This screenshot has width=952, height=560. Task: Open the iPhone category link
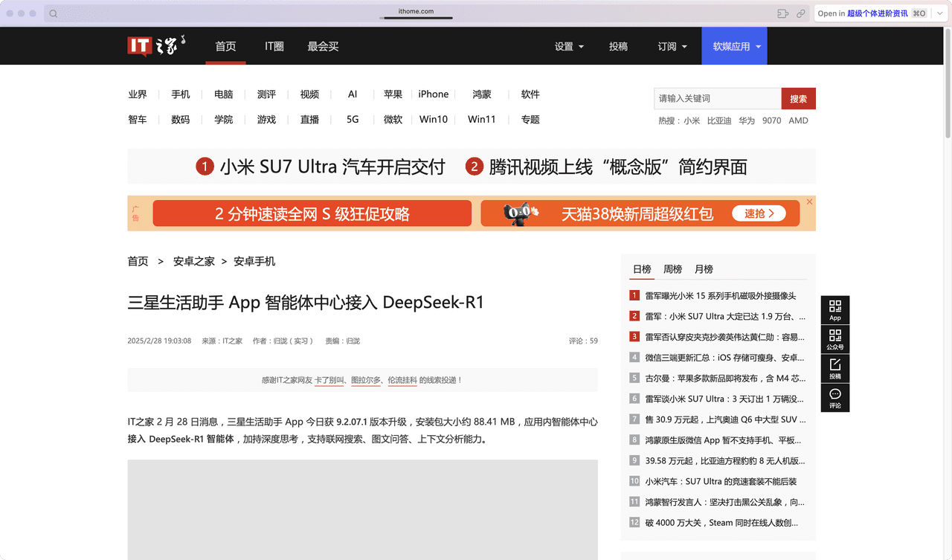click(x=434, y=94)
